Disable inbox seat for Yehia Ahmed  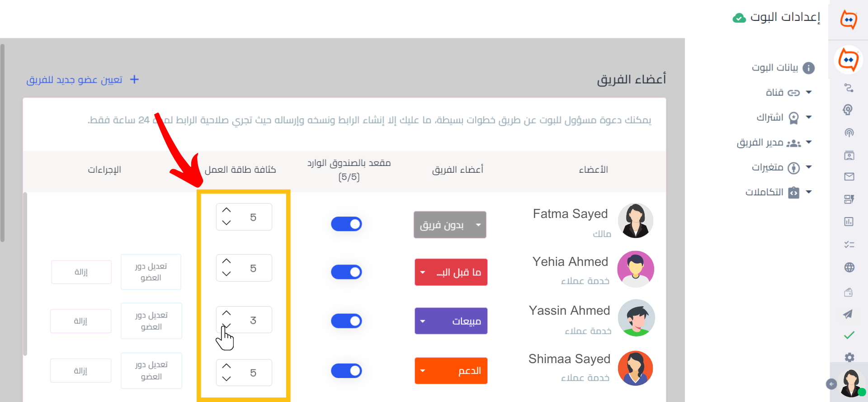(346, 272)
